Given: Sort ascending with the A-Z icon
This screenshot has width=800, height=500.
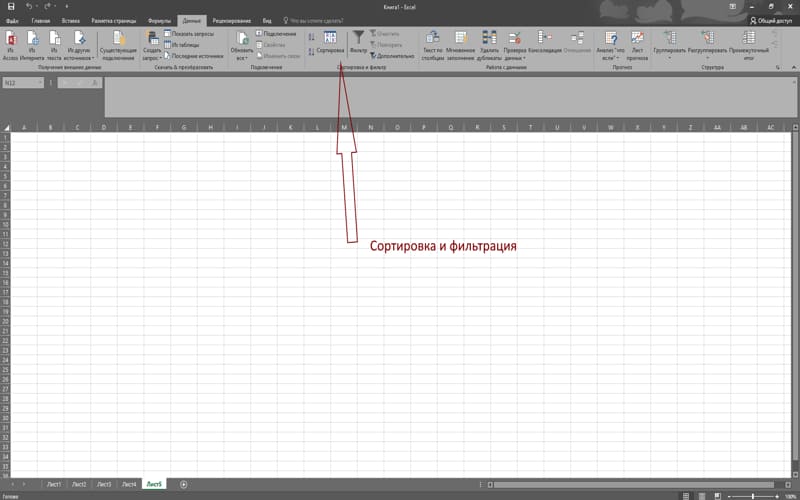Looking at the screenshot, I should pyautogui.click(x=311, y=37).
